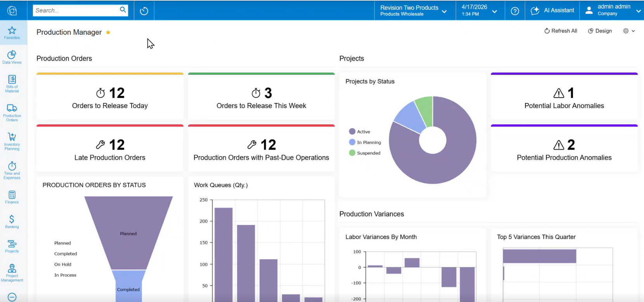
Task: Click in the Search input field
Action: pos(76,10)
